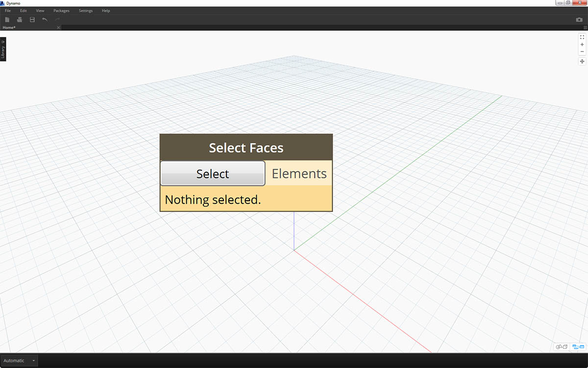Export workspace image with camera icon
The image size is (588, 368).
click(x=579, y=20)
